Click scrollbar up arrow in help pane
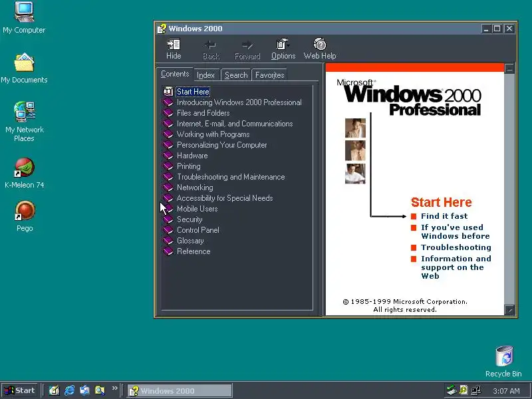 click(509, 69)
